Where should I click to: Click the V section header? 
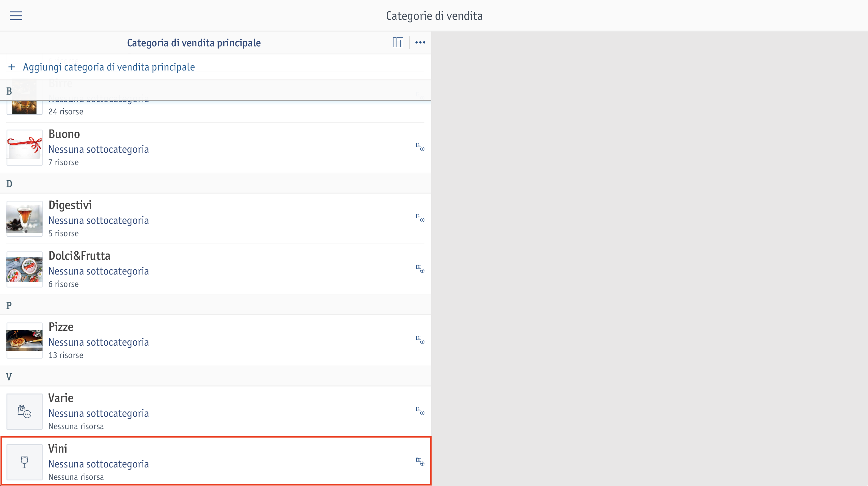pos(216,377)
